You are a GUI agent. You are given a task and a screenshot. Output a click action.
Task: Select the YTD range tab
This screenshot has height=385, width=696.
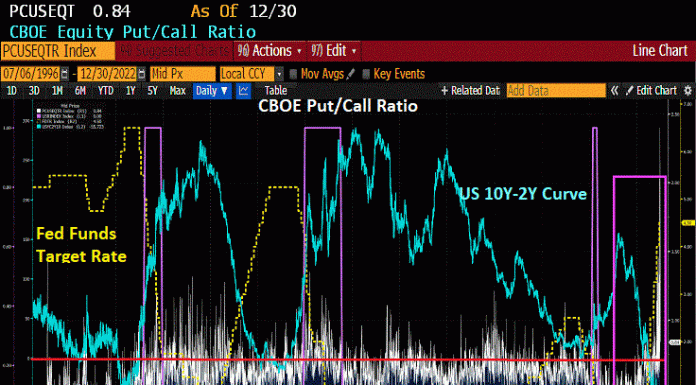click(x=106, y=91)
